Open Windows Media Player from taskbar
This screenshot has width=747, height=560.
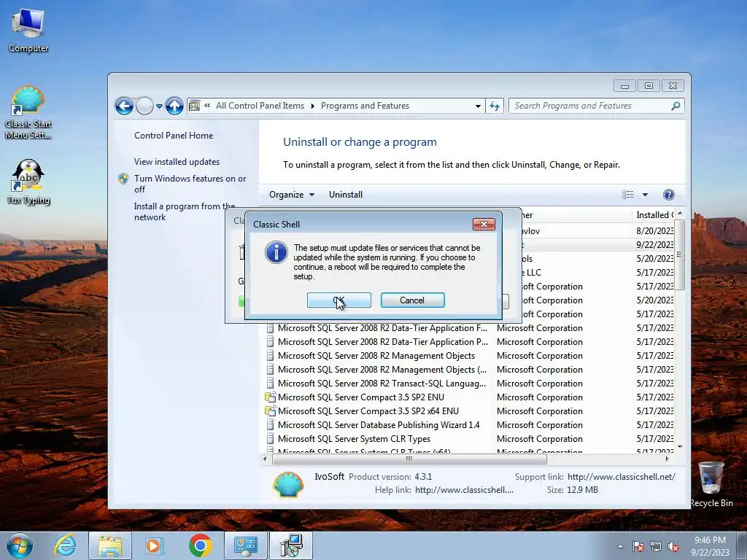pyautogui.click(x=154, y=545)
